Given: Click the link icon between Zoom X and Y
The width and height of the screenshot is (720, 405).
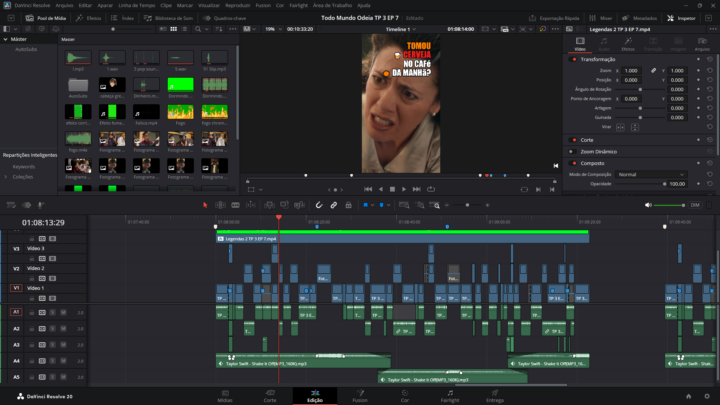Looking at the screenshot, I should [x=653, y=71].
